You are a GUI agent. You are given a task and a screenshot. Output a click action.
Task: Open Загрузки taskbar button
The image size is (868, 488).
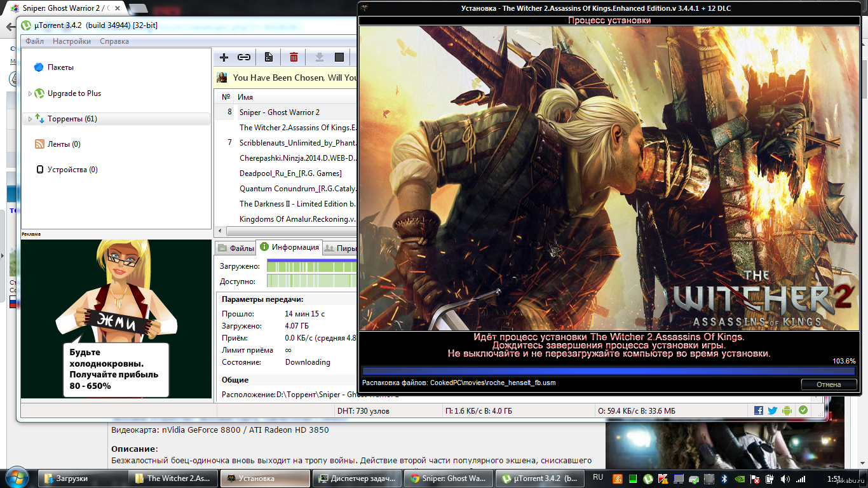pyautogui.click(x=83, y=478)
